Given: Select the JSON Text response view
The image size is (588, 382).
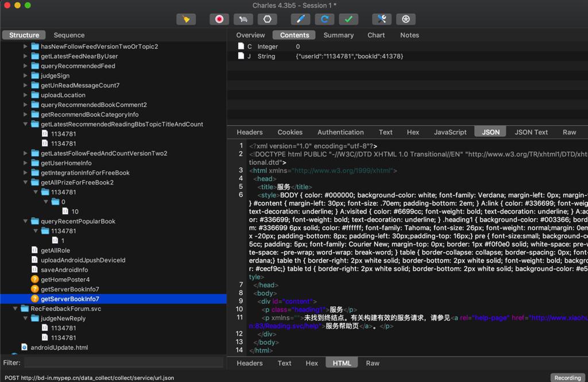Looking at the screenshot, I should (531, 132).
